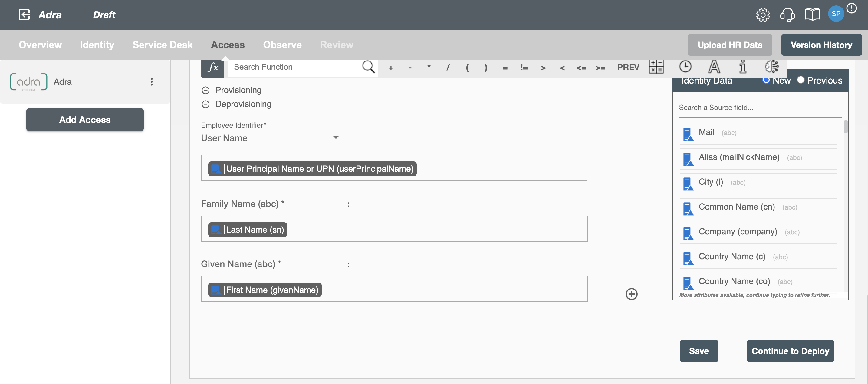Click the User Principal Name or UPN chip

pyautogui.click(x=312, y=169)
